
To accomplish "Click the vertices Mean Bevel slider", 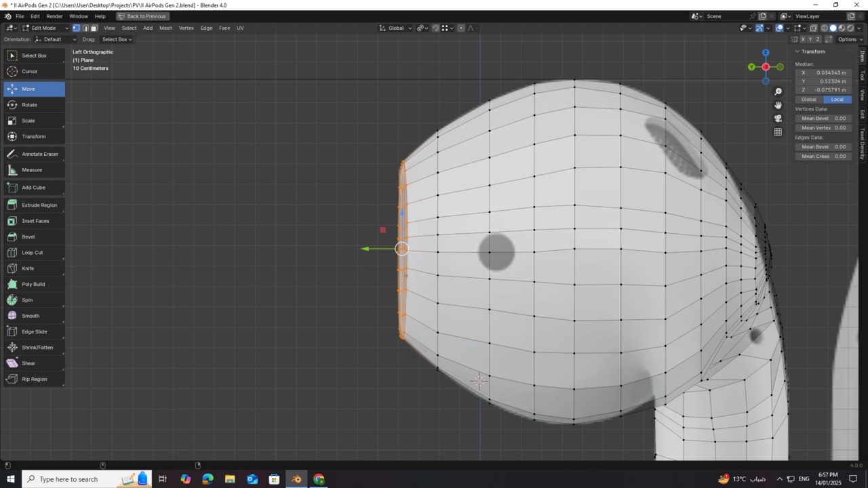I will tap(823, 119).
